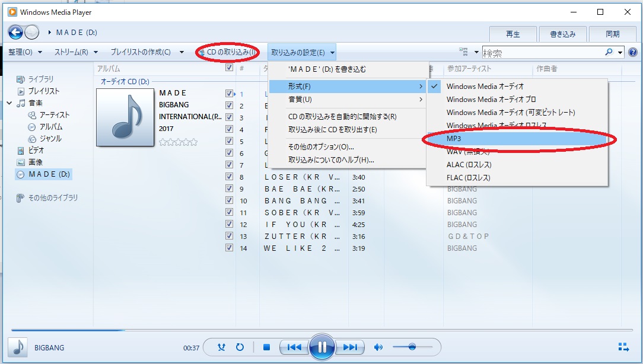Image resolution: width=643 pixels, height=364 pixels.
Task: Adjust the volume slider
Action: tap(412, 347)
